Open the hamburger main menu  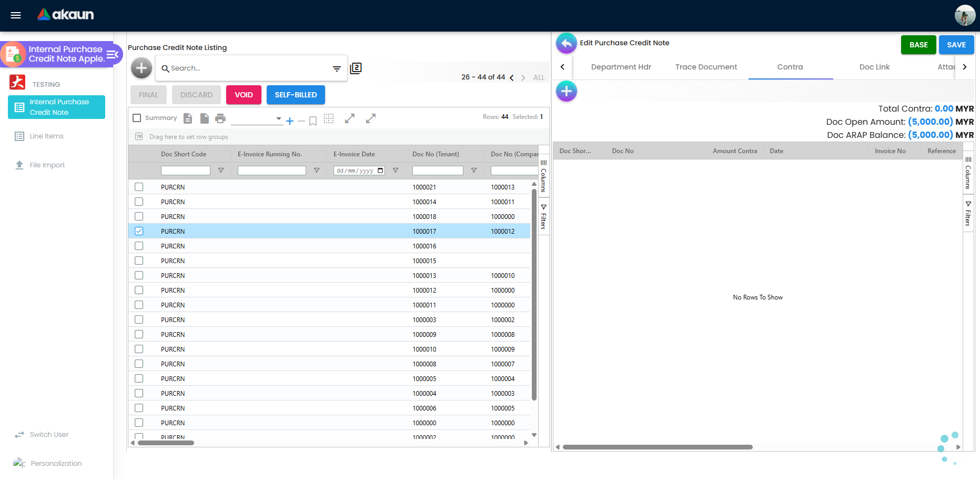pyautogui.click(x=16, y=15)
